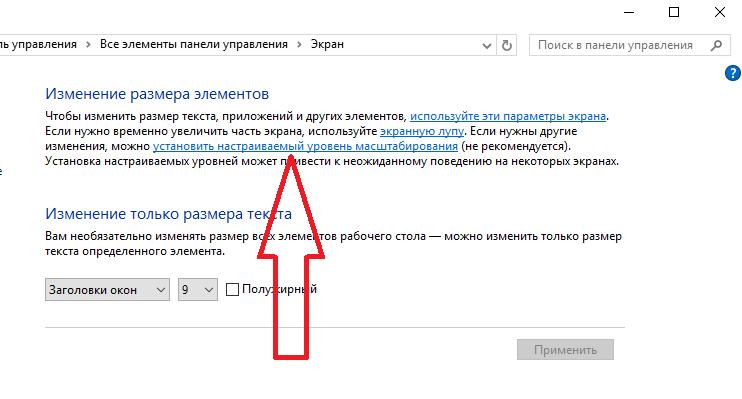Go to 'Все элементы панели управления' breadcrumb
This screenshot has width=742, height=399.
point(194,44)
